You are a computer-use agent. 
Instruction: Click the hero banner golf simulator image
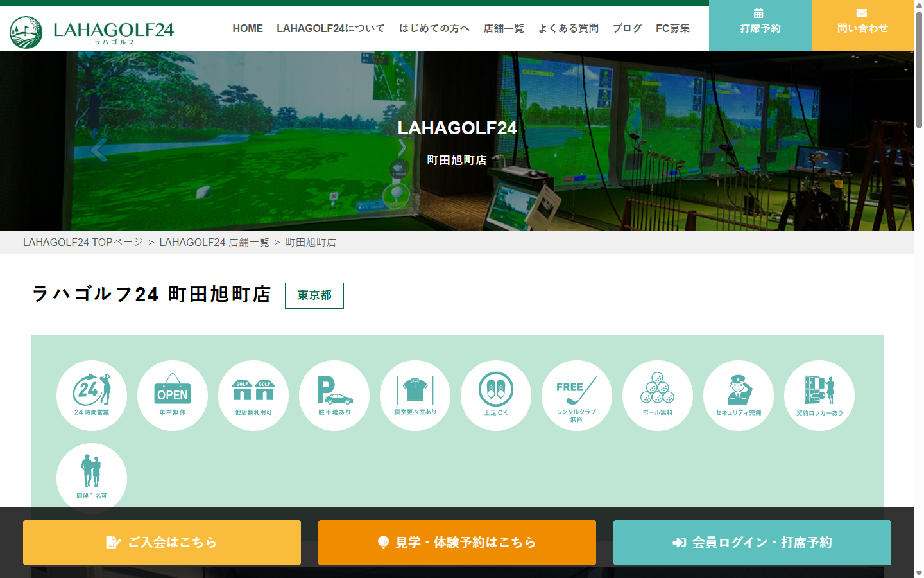457,141
